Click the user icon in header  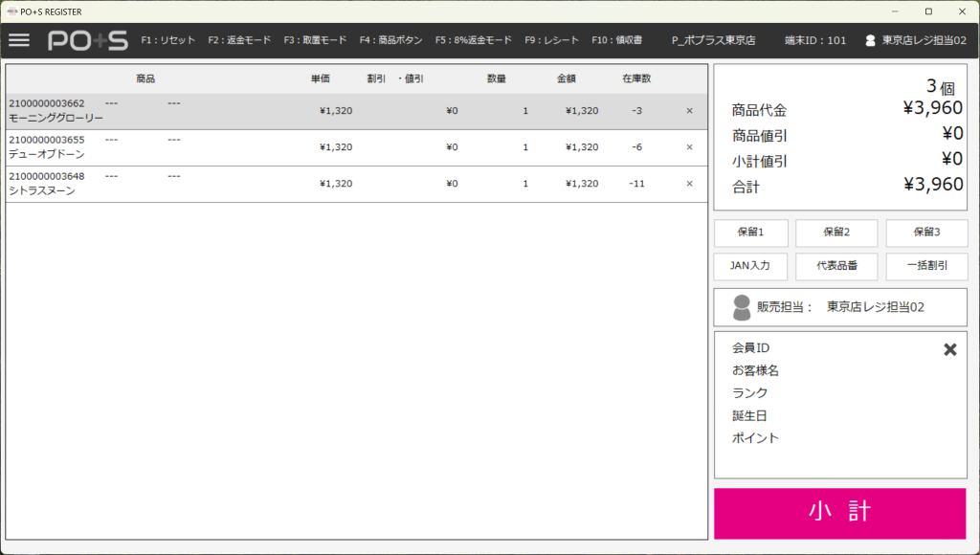coord(870,41)
